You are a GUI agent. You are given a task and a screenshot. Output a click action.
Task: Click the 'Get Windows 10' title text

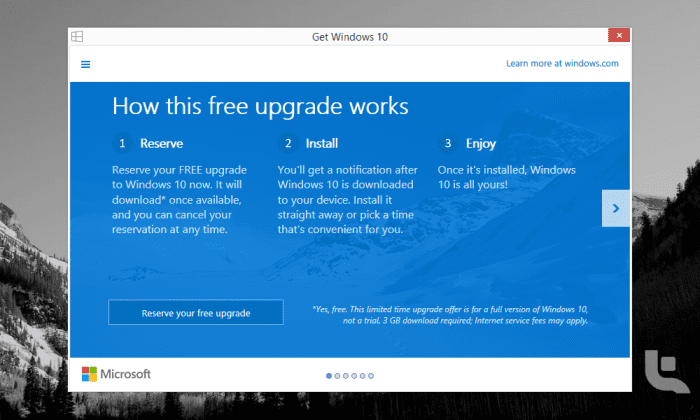(350, 37)
